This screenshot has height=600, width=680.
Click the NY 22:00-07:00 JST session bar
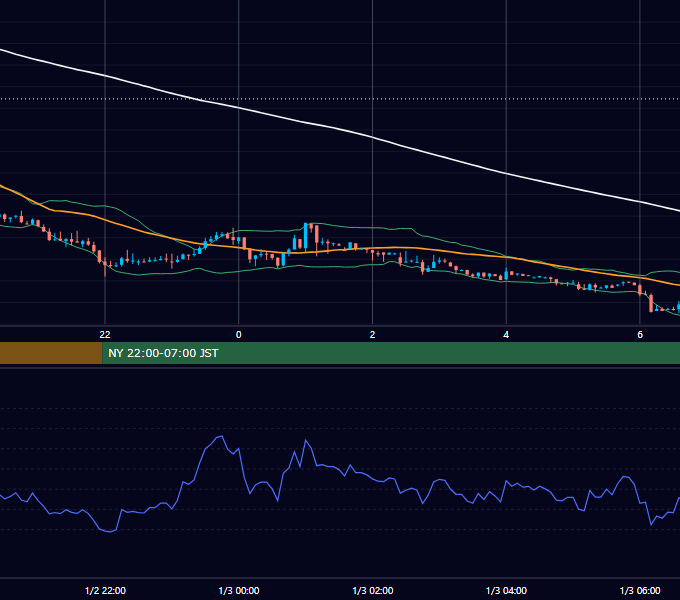(x=391, y=353)
